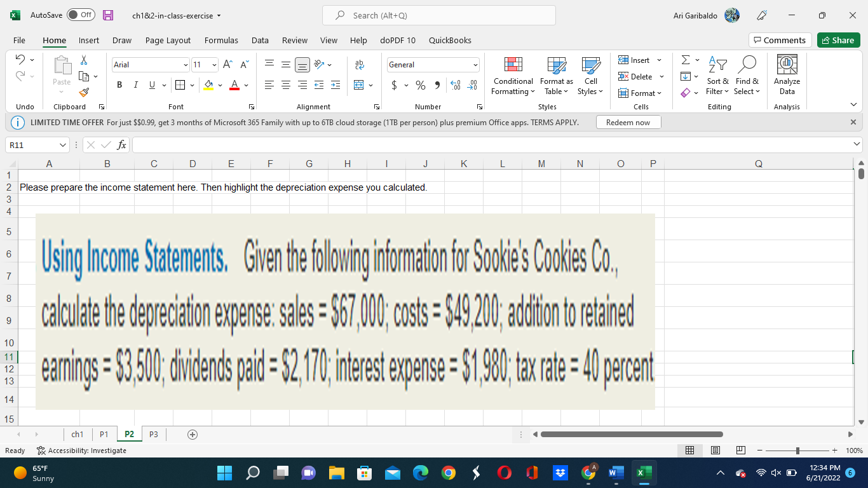Add a new sheet with plus icon
This screenshot has height=488, width=868.
[x=192, y=435]
